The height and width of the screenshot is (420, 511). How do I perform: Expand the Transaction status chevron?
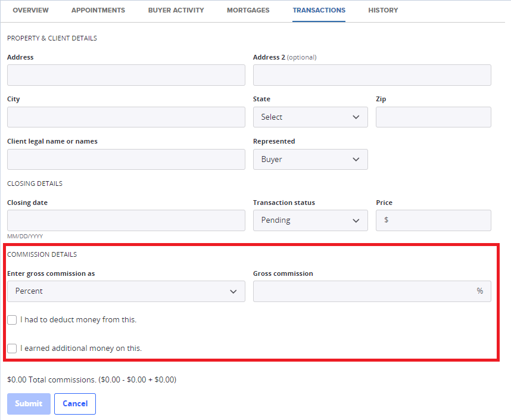pyautogui.click(x=356, y=221)
